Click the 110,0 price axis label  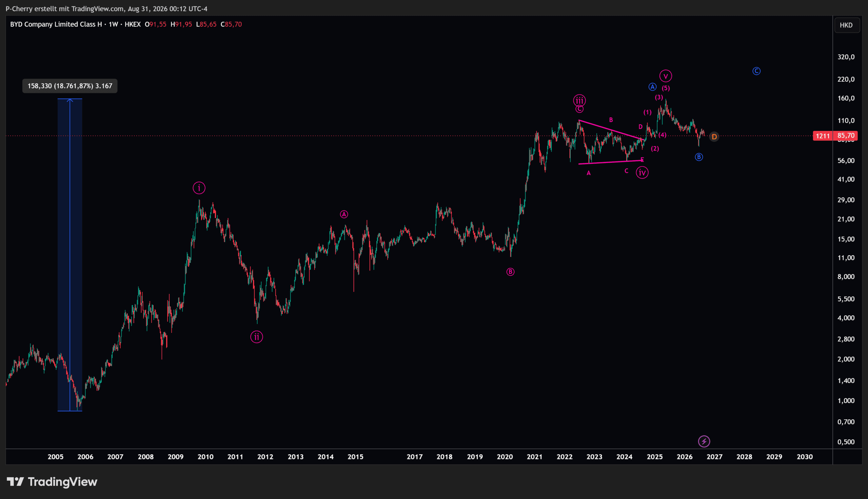[846, 121]
